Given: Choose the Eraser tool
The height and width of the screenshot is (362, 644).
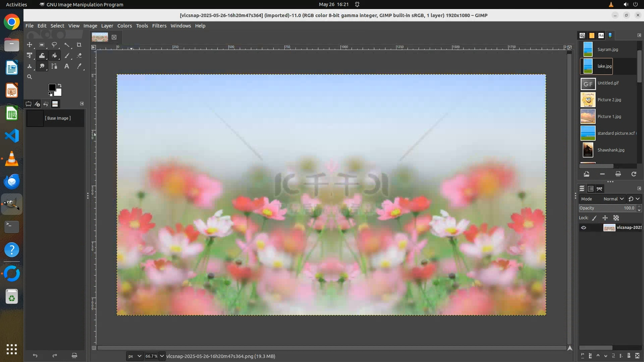Looking at the screenshot, I should click(x=79, y=56).
